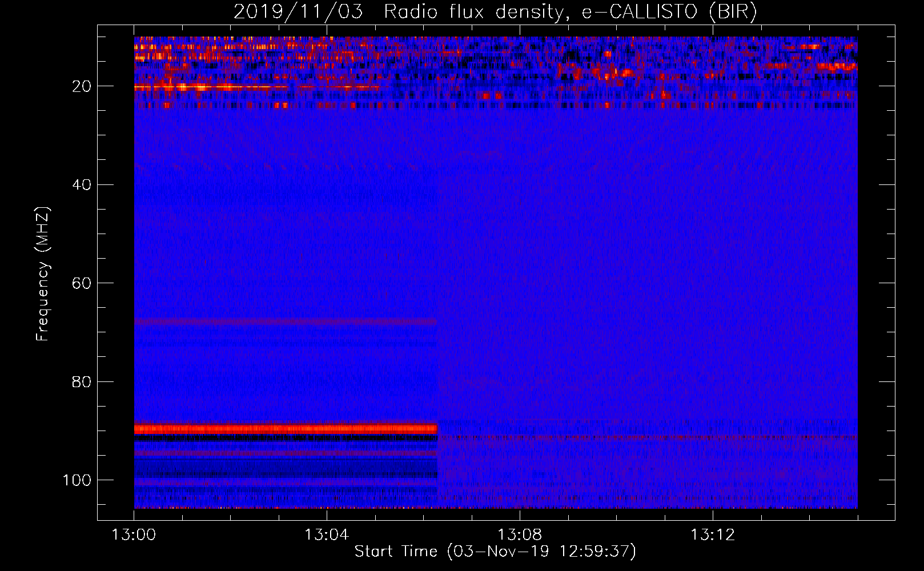Image resolution: width=924 pixels, height=571 pixels.
Task: Click the 60 frequency tick label
Action: pos(82,283)
